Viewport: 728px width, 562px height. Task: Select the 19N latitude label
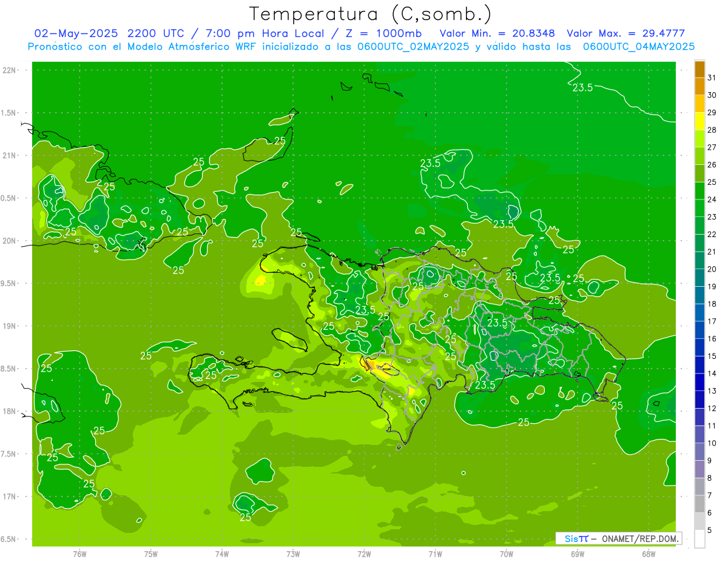point(10,326)
